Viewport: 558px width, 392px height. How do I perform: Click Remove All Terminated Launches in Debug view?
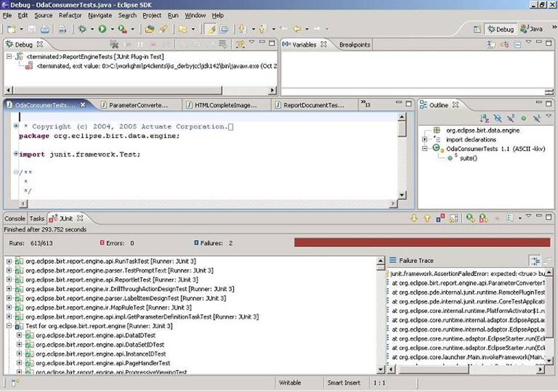click(x=114, y=45)
